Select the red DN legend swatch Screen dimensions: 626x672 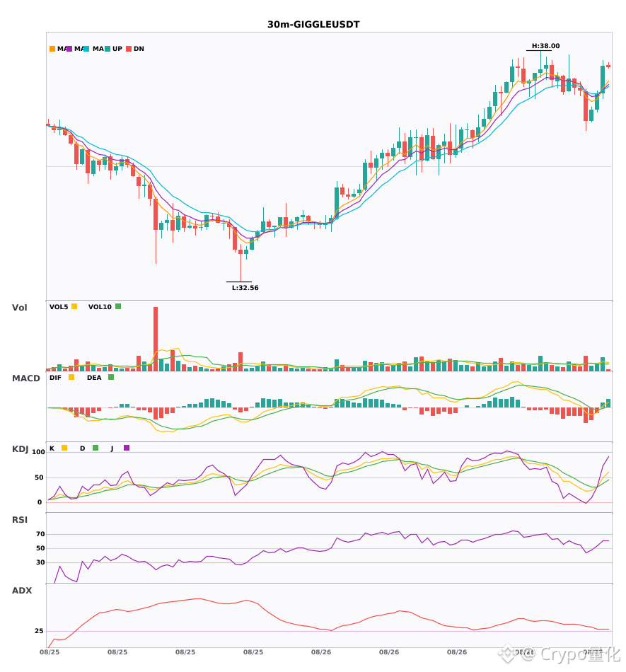[129, 49]
